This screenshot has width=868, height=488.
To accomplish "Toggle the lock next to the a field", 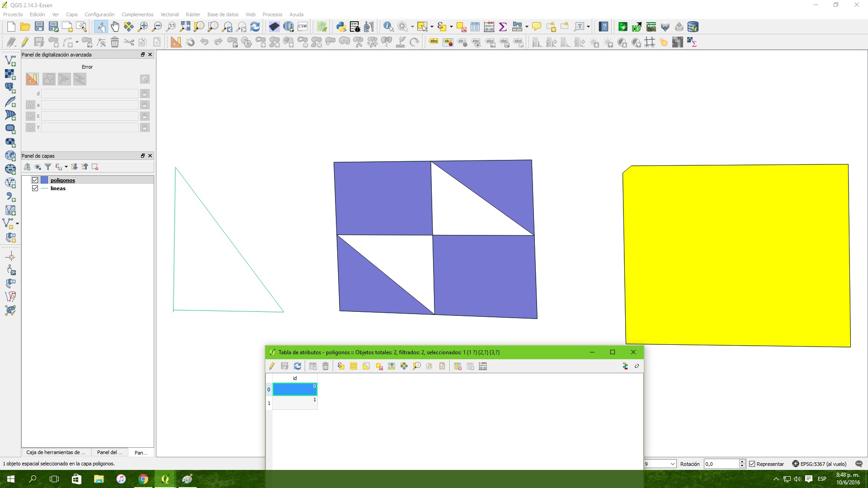I will 145,105.
